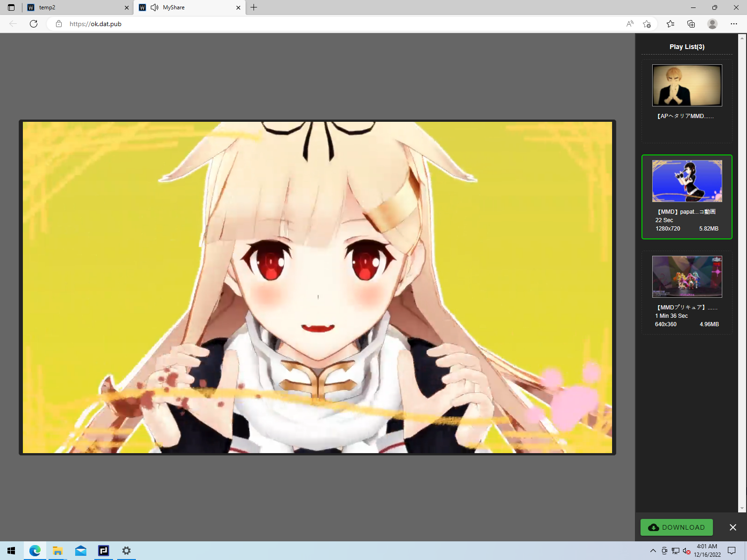Click the main video player area

pyautogui.click(x=317, y=287)
